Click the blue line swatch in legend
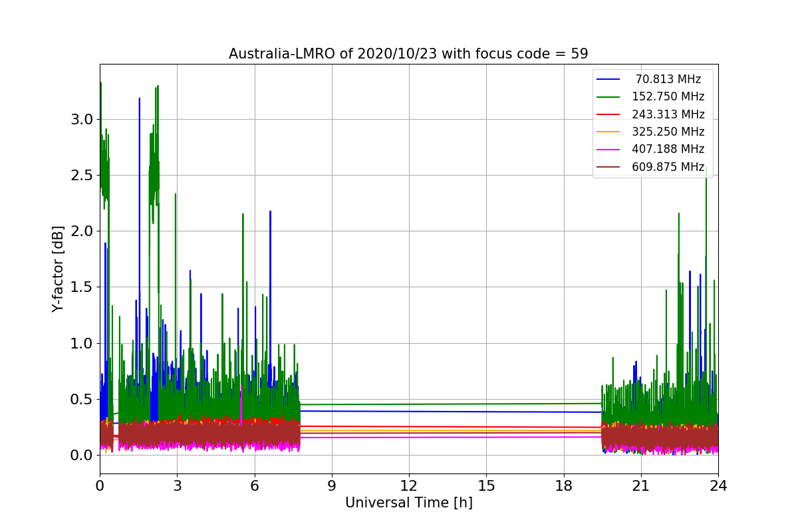 point(609,79)
